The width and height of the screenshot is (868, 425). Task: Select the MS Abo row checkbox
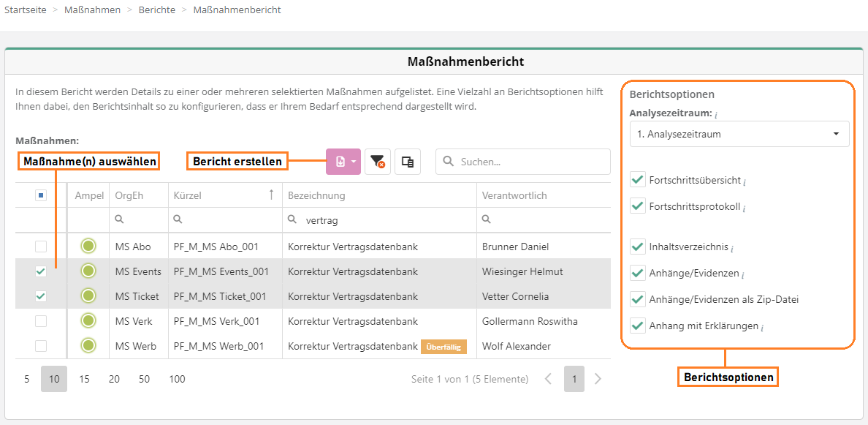click(41, 247)
